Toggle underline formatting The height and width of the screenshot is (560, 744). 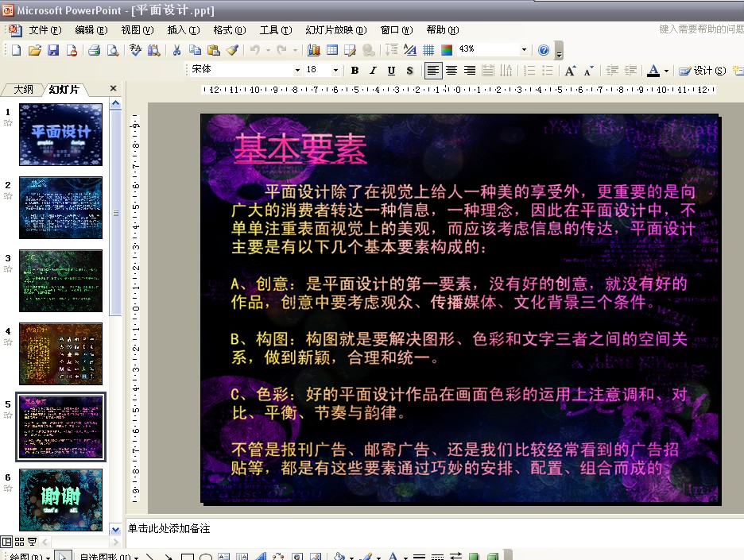pos(391,71)
